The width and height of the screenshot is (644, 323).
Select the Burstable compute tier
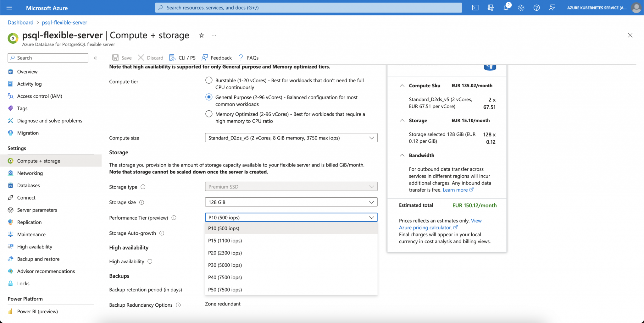209,80
